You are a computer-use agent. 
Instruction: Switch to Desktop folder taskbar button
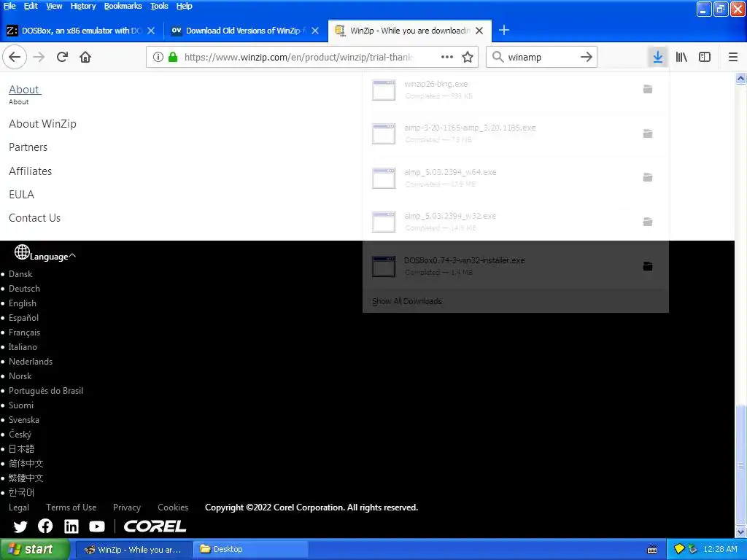click(x=250, y=549)
